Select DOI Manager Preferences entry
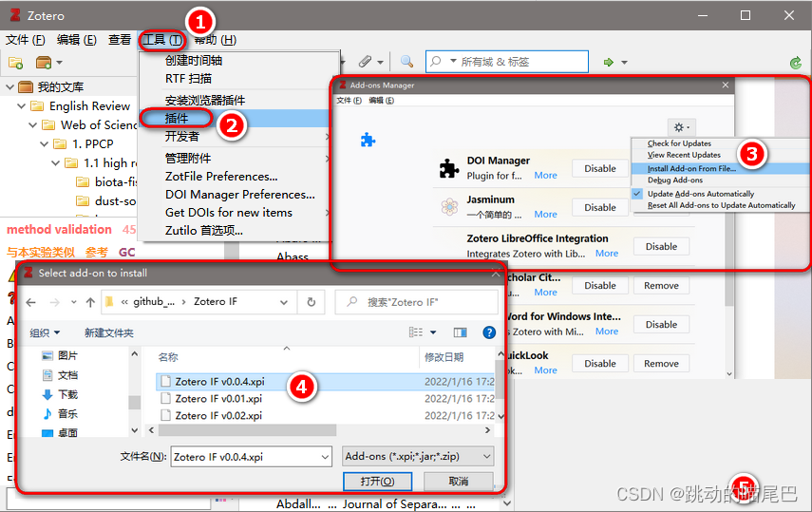 coord(239,195)
